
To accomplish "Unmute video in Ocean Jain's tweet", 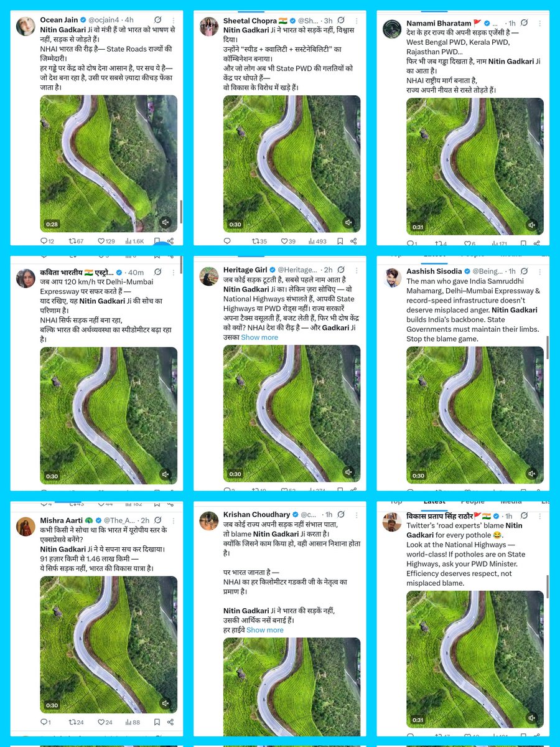I will tap(166, 222).
